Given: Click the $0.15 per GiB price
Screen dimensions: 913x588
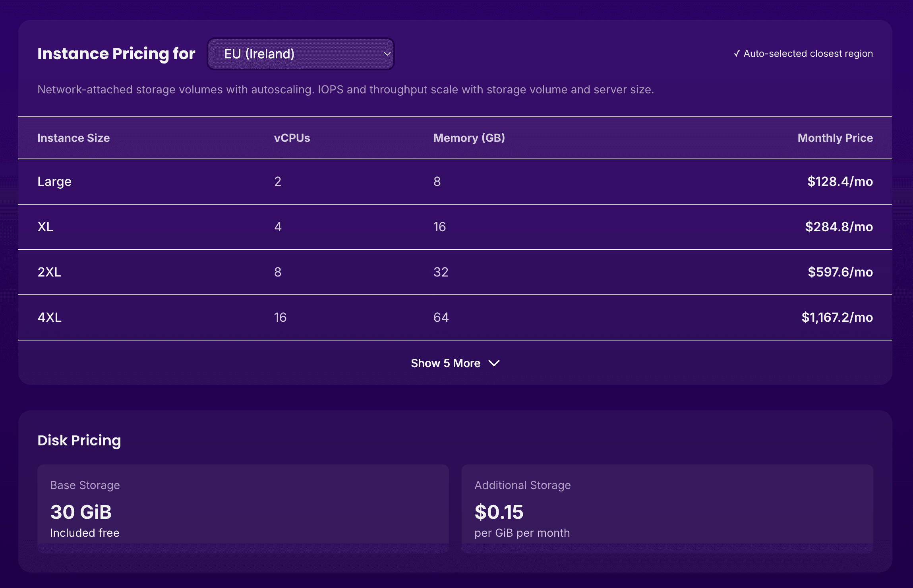Looking at the screenshot, I should [499, 512].
